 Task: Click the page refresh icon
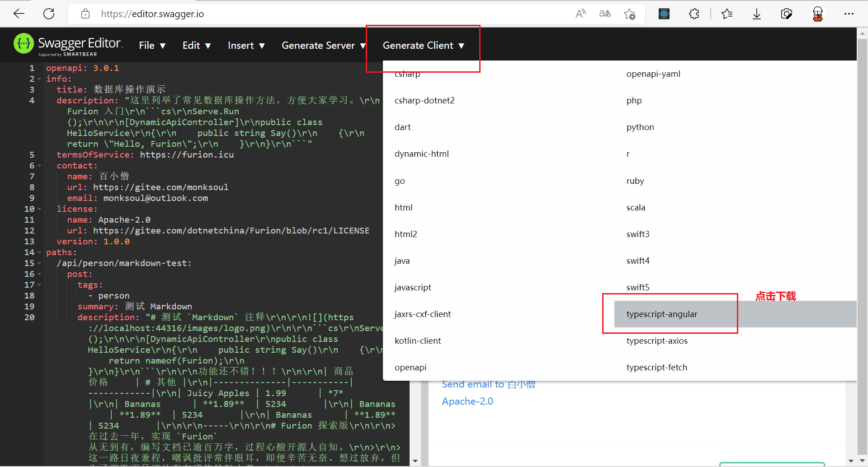point(49,14)
